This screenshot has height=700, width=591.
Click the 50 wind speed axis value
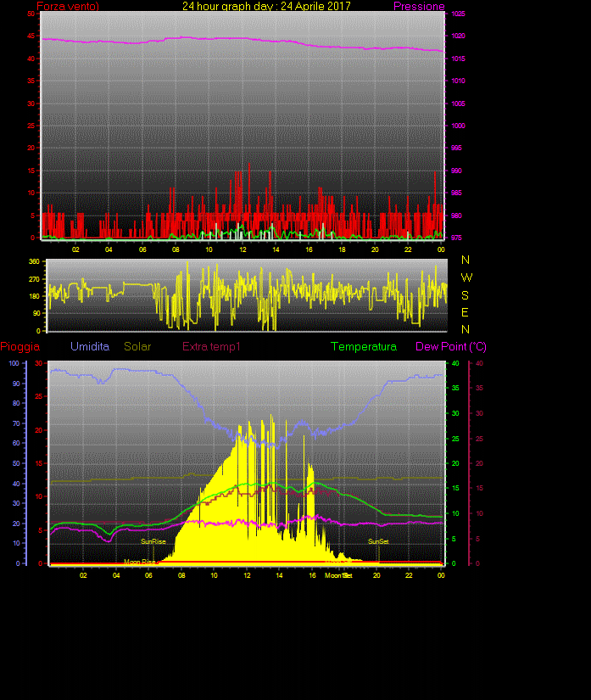31,14
